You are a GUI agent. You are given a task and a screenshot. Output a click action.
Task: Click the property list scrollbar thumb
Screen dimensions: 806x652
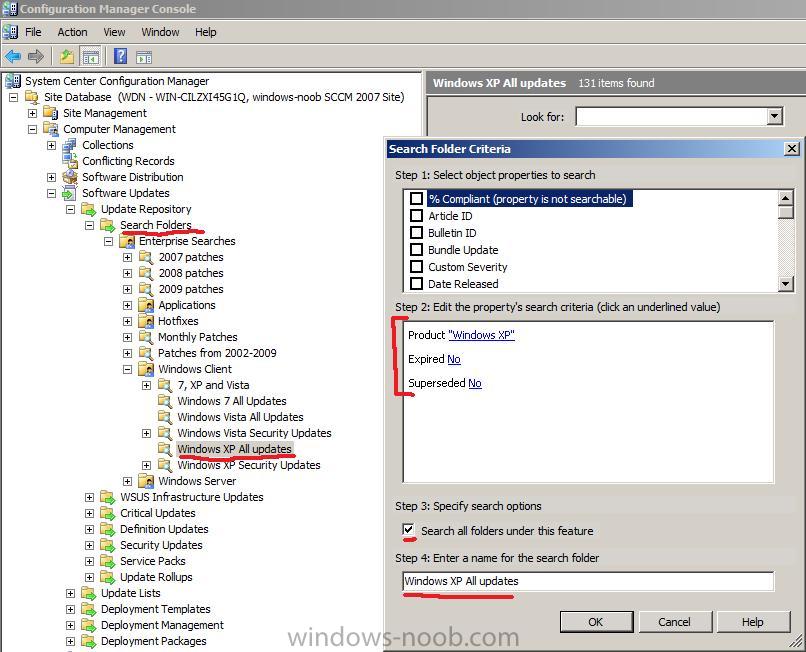coord(785,212)
